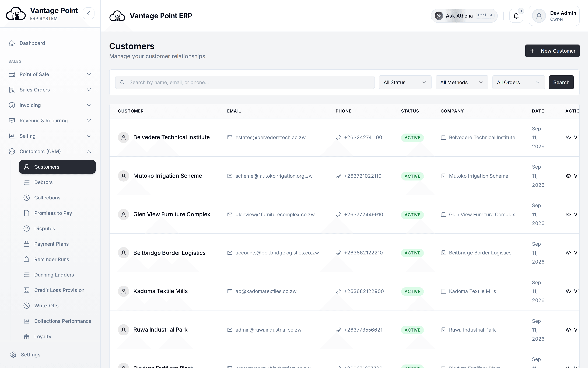The image size is (588, 368).
Task: Open Ruwa Industrial Park customer name
Action: click(x=160, y=330)
